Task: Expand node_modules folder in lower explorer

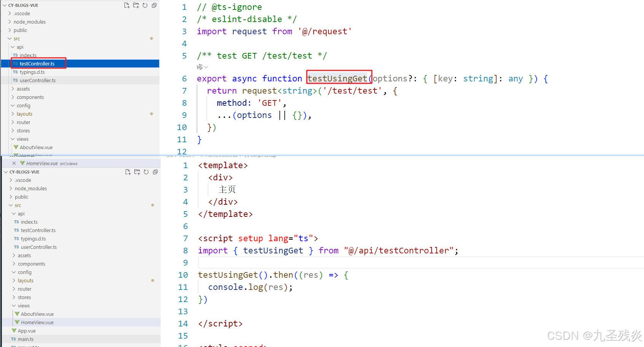Action: tap(81, 189)
